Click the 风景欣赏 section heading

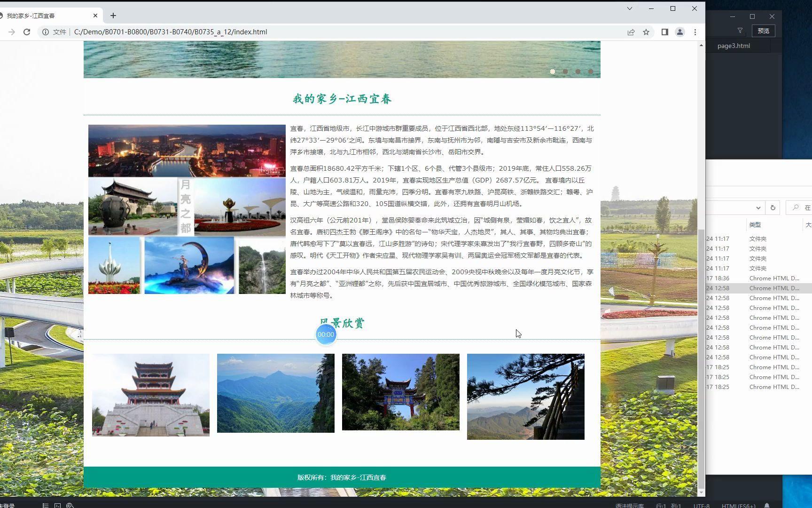tap(342, 323)
